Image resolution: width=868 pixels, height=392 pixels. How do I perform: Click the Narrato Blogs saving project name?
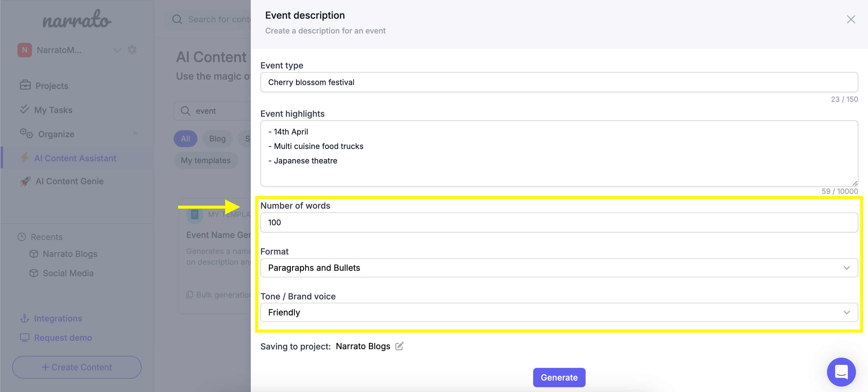tap(363, 346)
